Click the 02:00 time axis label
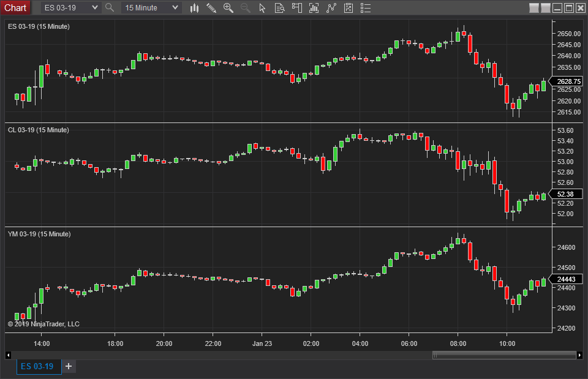This screenshot has width=588, height=379. point(311,343)
